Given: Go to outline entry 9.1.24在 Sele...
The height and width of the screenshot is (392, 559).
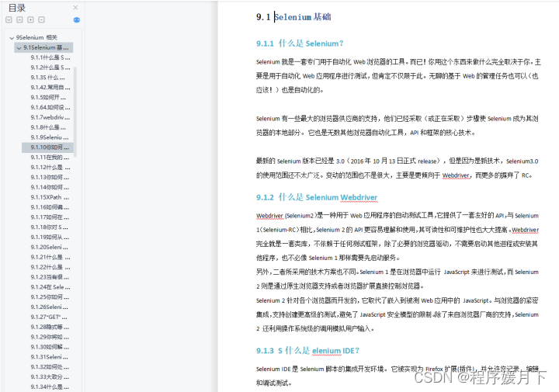Looking at the screenshot, I should click(50, 287).
